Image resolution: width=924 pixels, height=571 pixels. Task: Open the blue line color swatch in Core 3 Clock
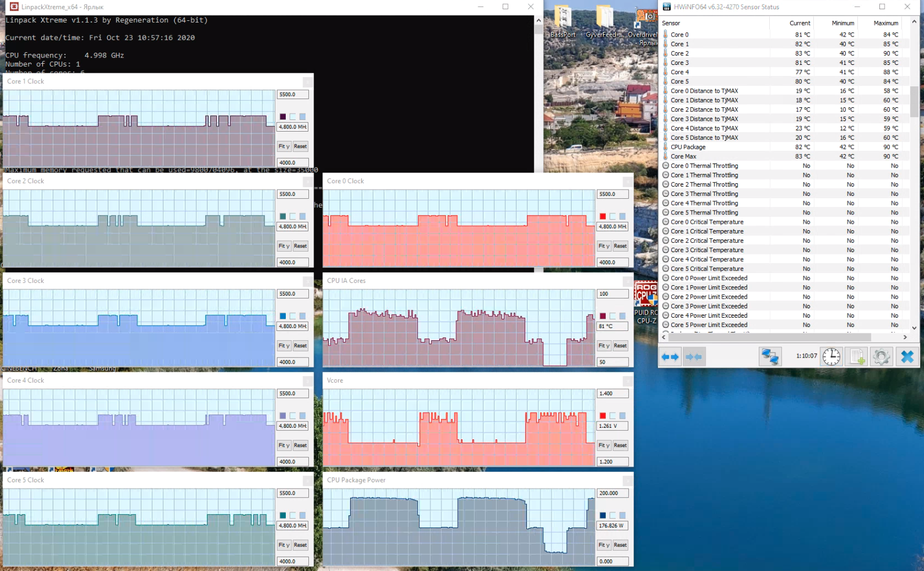click(283, 317)
